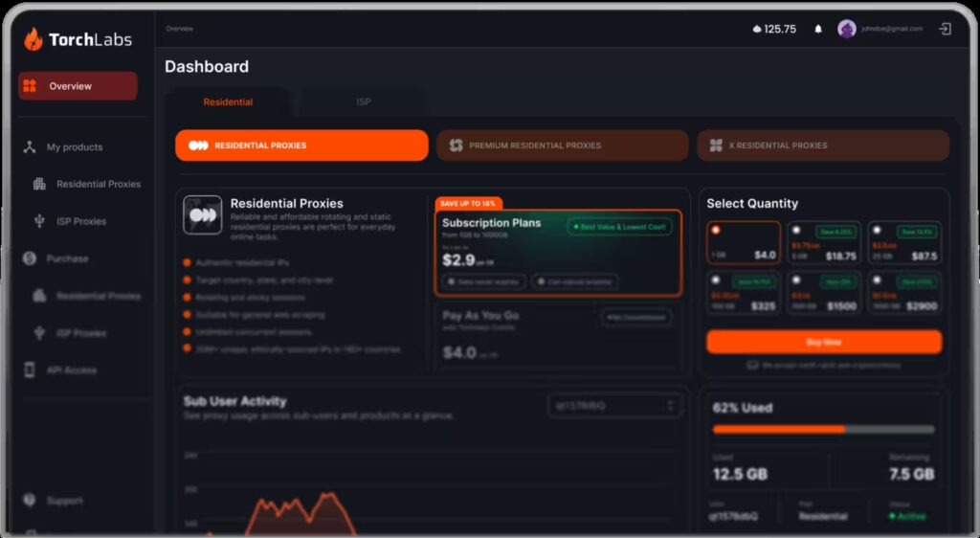Click the logout icon in header
The height and width of the screenshot is (538, 980).
(945, 29)
